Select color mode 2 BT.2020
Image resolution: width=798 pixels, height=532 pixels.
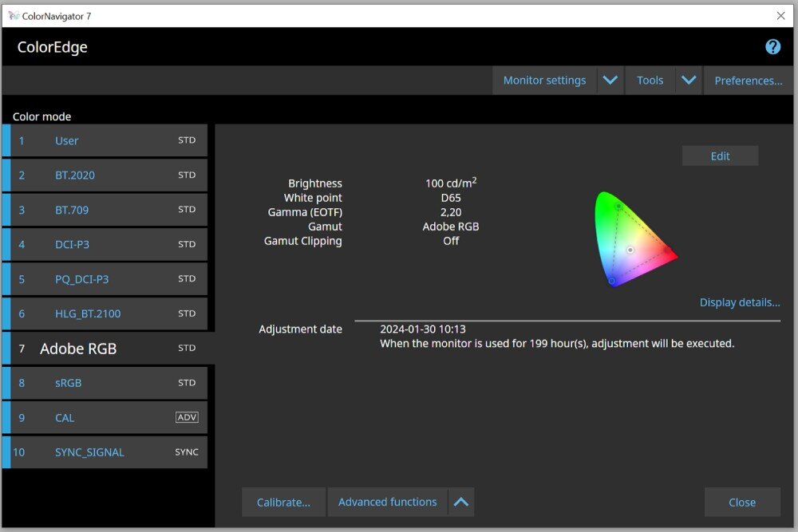(105, 175)
